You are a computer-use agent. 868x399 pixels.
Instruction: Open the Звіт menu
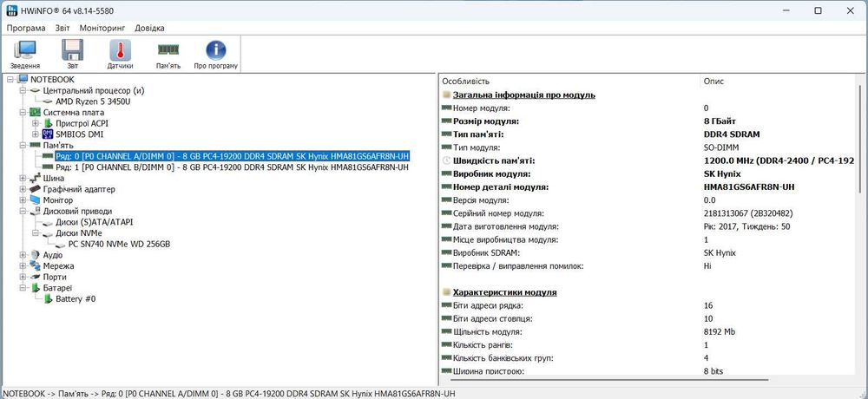pos(62,28)
